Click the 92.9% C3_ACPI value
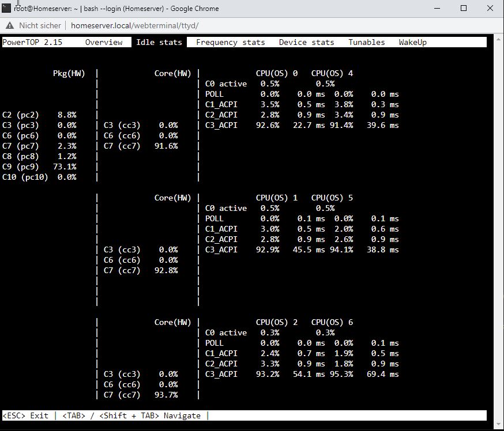504x431 pixels. [x=268, y=250]
